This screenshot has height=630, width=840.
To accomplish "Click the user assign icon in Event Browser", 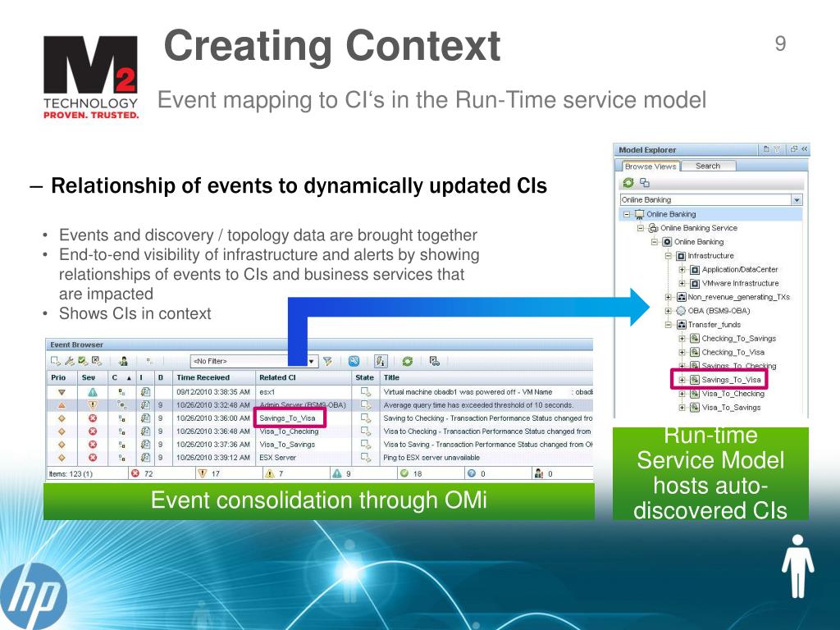I will point(124,361).
